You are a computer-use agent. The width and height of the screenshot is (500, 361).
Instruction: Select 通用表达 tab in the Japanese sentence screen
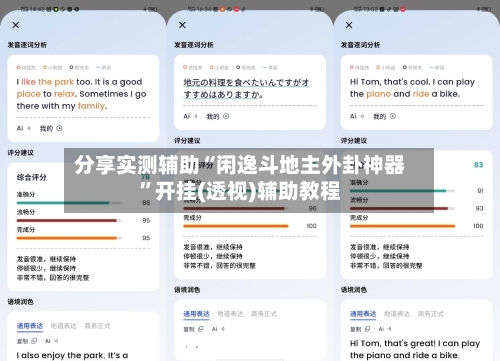pos(196,314)
